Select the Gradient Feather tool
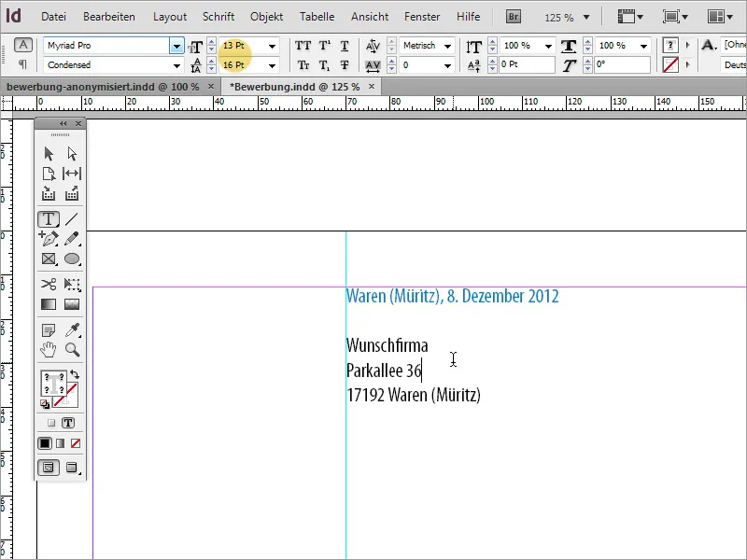 (72, 304)
